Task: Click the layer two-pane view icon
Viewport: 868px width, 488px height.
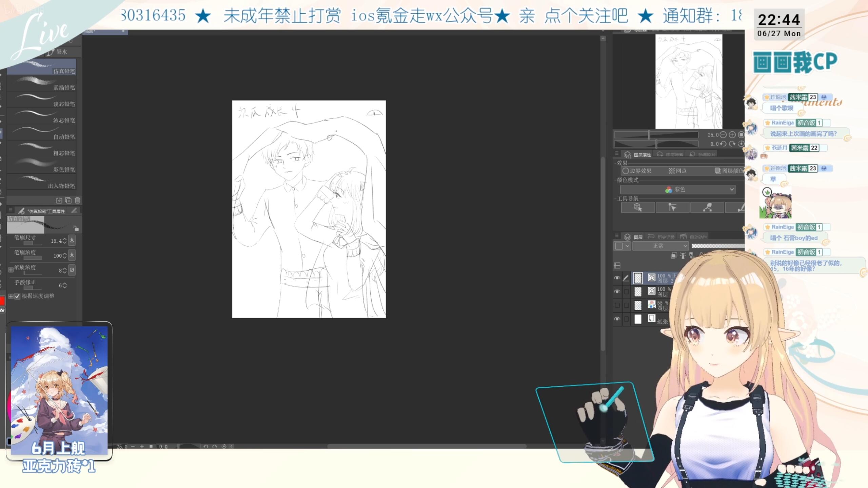Action: pyautogui.click(x=617, y=265)
